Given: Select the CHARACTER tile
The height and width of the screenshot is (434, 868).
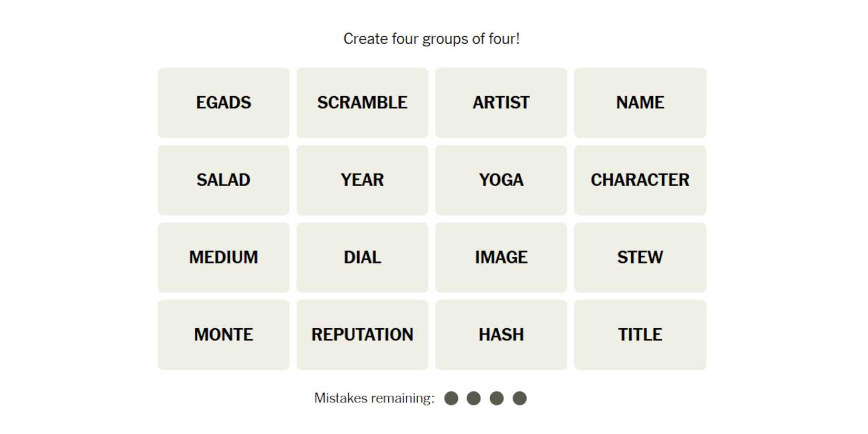Looking at the screenshot, I should coord(640,180).
